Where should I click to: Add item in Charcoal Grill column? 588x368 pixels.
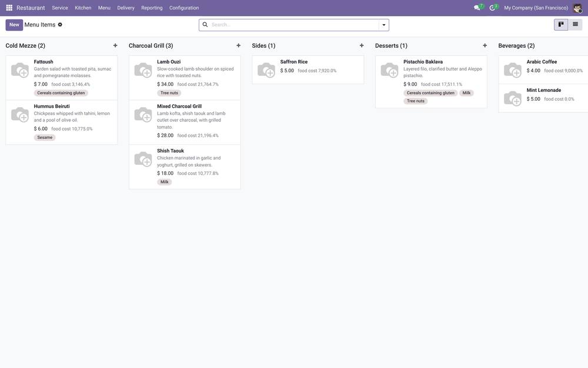tap(239, 45)
